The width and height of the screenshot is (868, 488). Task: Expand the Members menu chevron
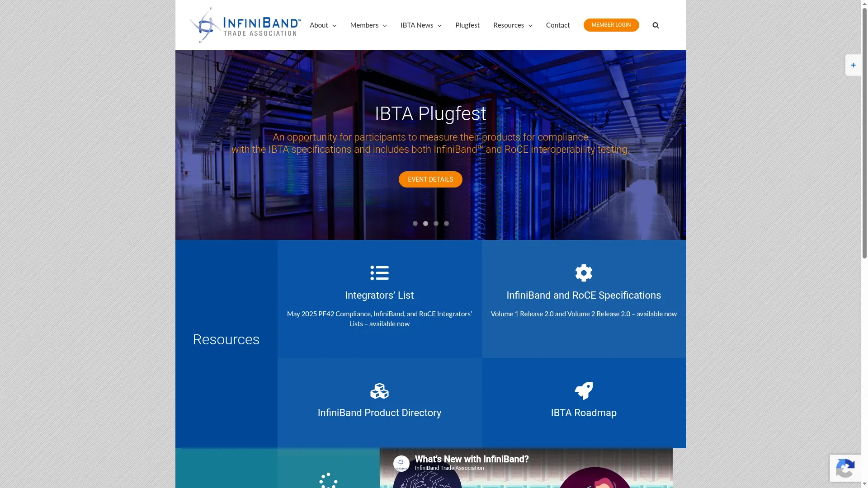[x=385, y=26]
